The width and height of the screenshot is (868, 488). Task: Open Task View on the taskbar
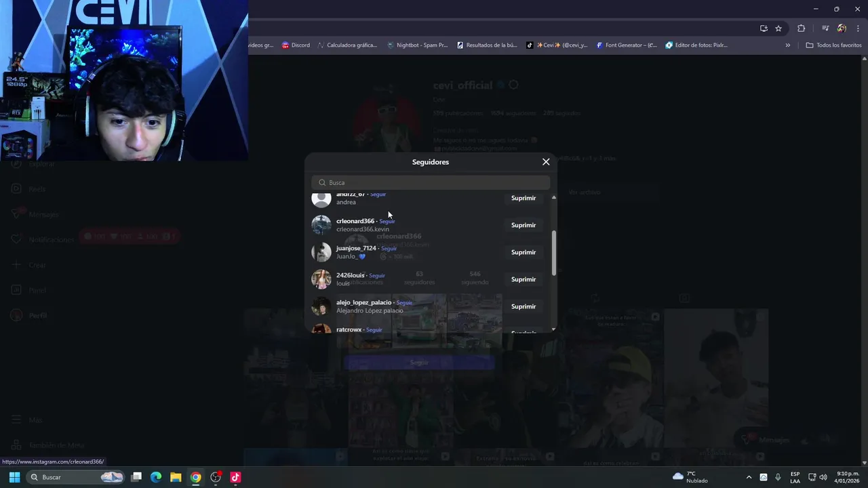point(136,477)
